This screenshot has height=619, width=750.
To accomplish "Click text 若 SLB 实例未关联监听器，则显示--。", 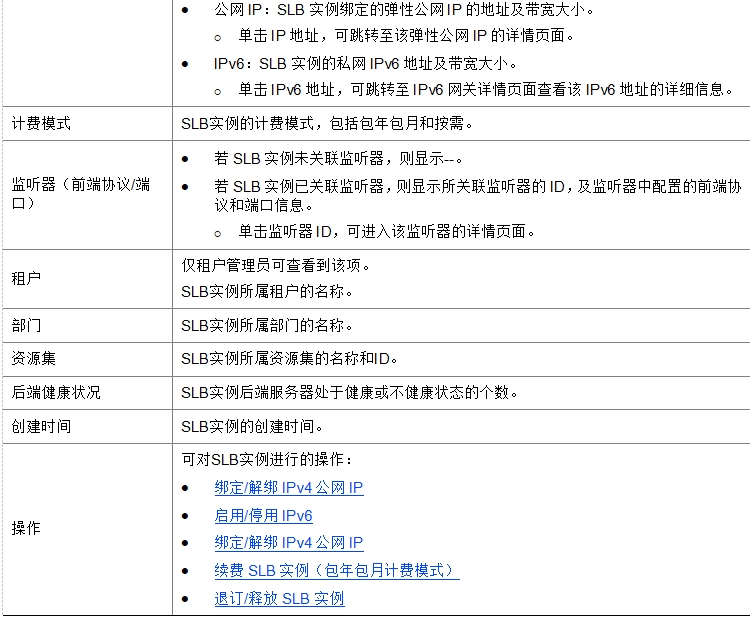I will (x=338, y=158).
